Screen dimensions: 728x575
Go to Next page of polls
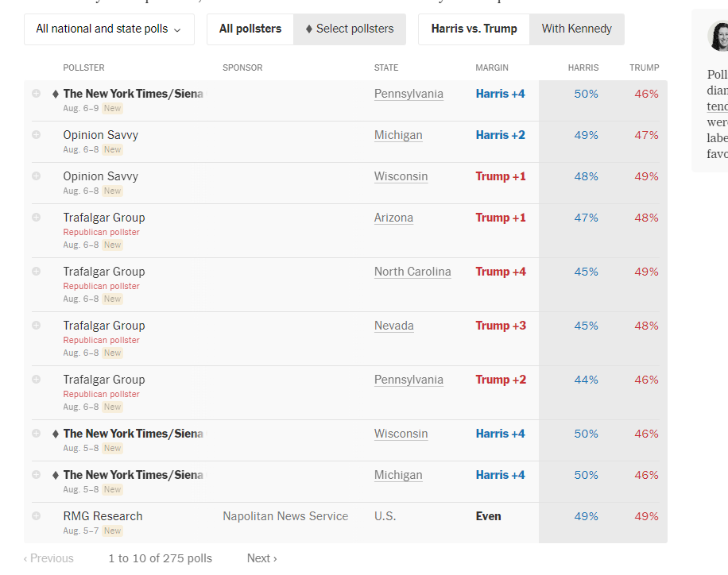click(x=261, y=558)
